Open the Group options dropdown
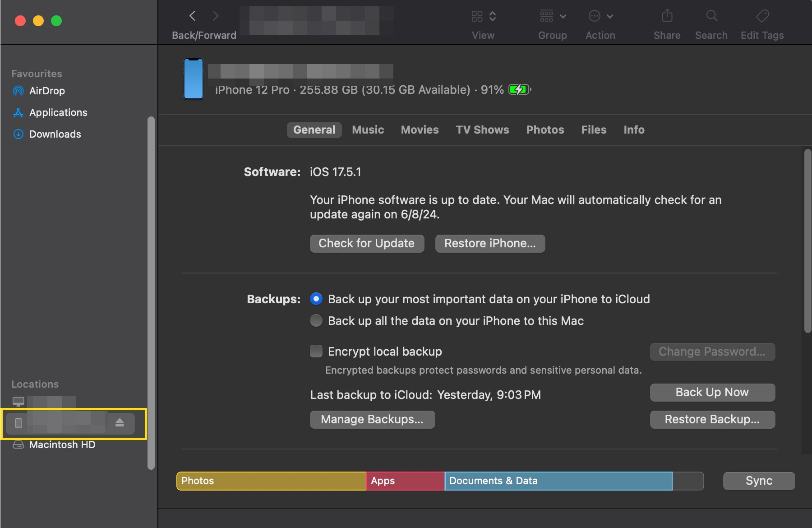This screenshot has height=528, width=812. 553,16
